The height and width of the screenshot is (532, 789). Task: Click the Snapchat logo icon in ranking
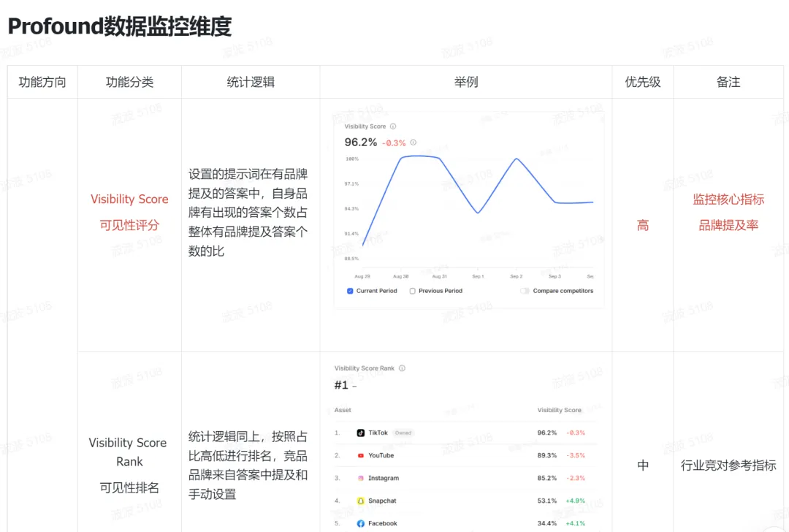click(x=361, y=501)
